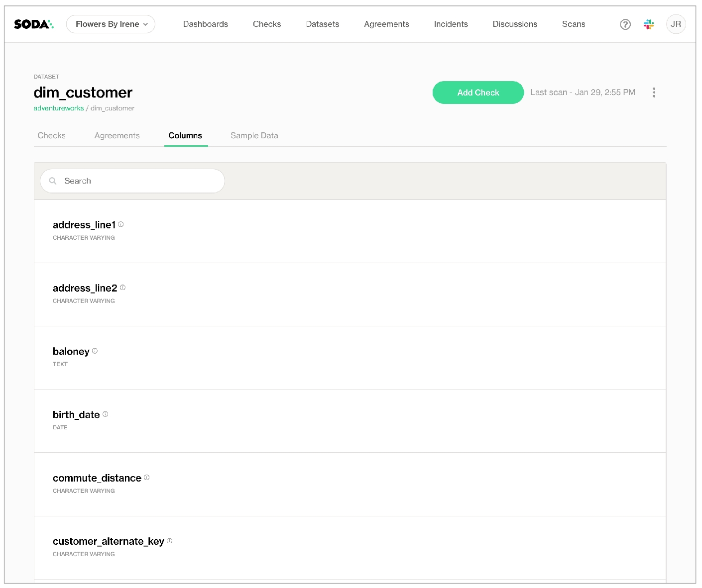Open the JR user avatar menu

(x=675, y=24)
